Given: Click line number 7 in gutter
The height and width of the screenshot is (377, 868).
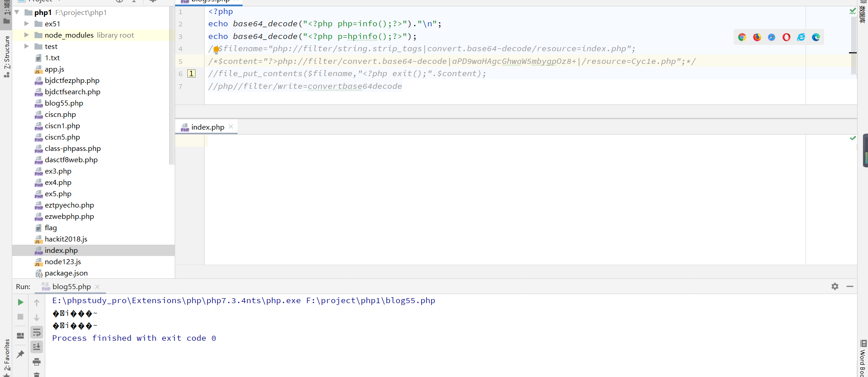Looking at the screenshot, I should point(181,86).
